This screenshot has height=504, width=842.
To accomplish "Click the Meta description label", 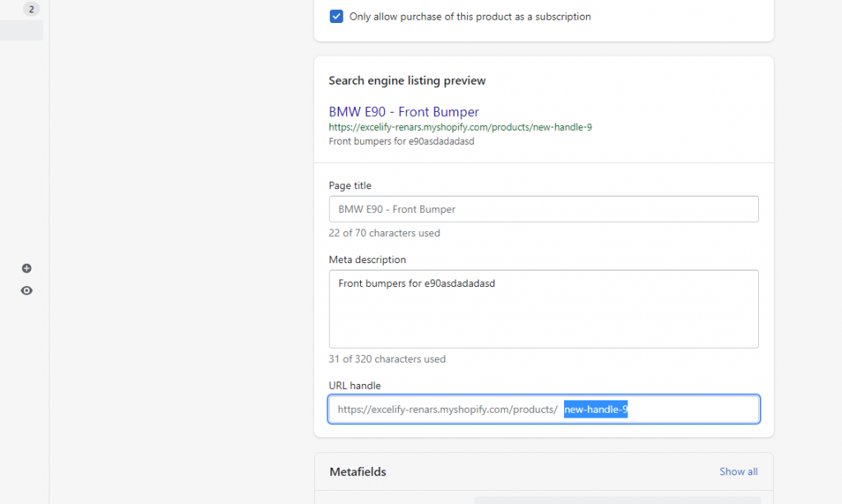I will (x=367, y=259).
